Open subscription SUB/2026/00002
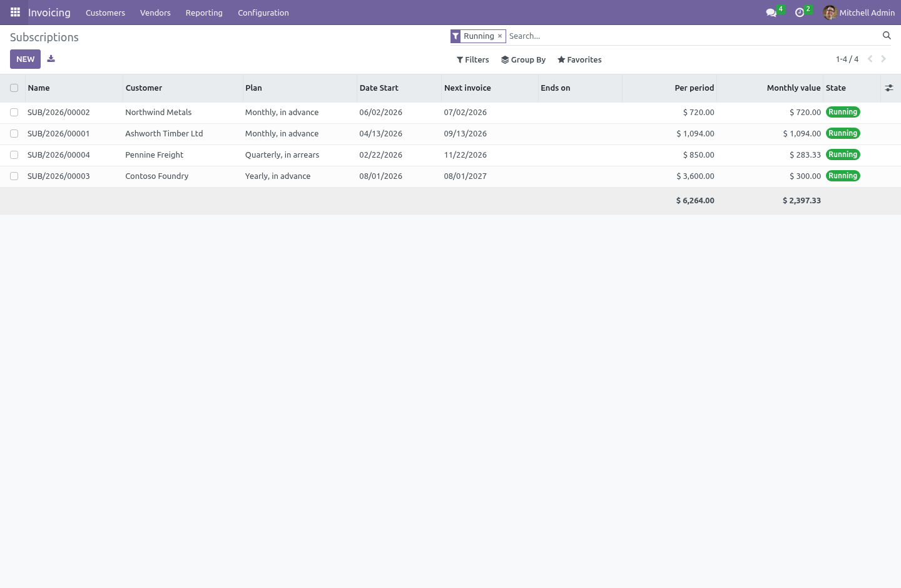The height and width of the screenshot is (588, 901). pyautogui.click(x=59, y=113)
